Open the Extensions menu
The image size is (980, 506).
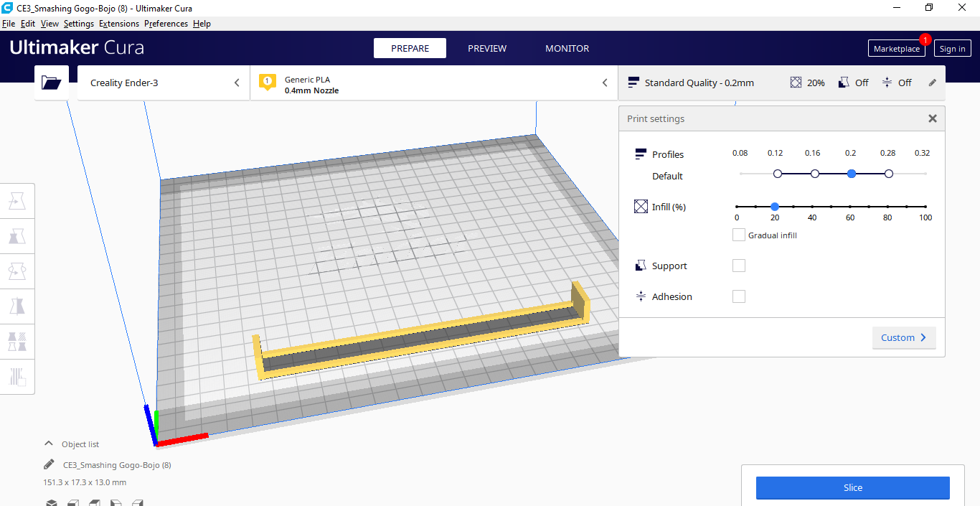[119, 24]
